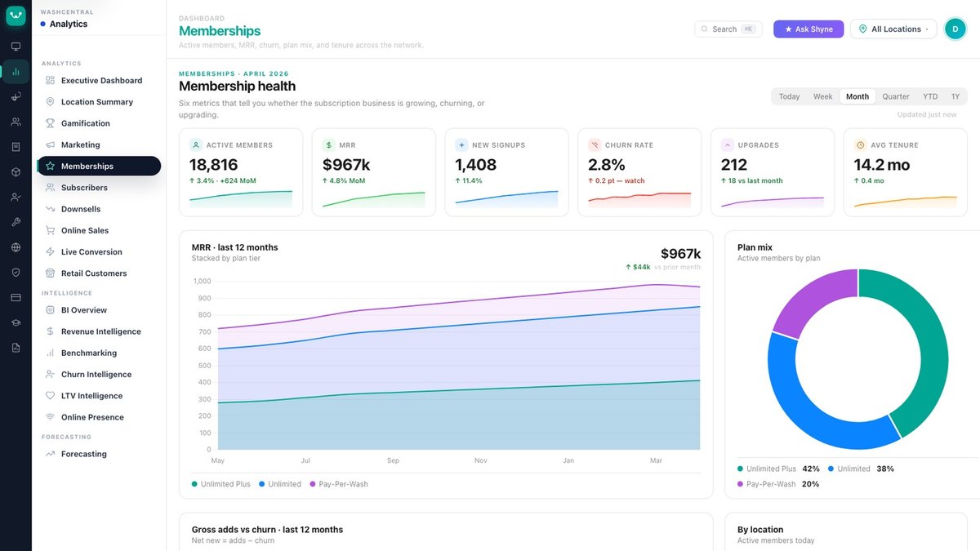
Task: Open the Subscribers sidebar item
Action: (99, 188)
